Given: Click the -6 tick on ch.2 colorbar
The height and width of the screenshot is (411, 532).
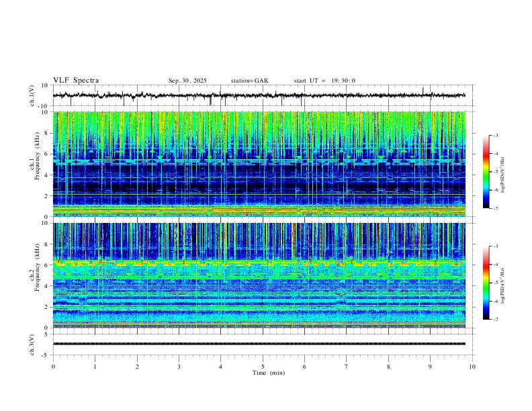Looking at the screenshot, I should [x=495, y=301].
